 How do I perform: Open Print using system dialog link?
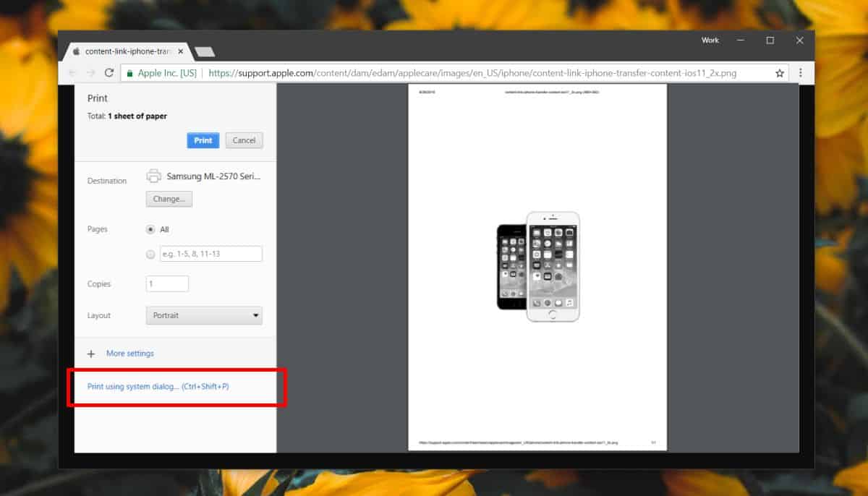click(158, 387)
